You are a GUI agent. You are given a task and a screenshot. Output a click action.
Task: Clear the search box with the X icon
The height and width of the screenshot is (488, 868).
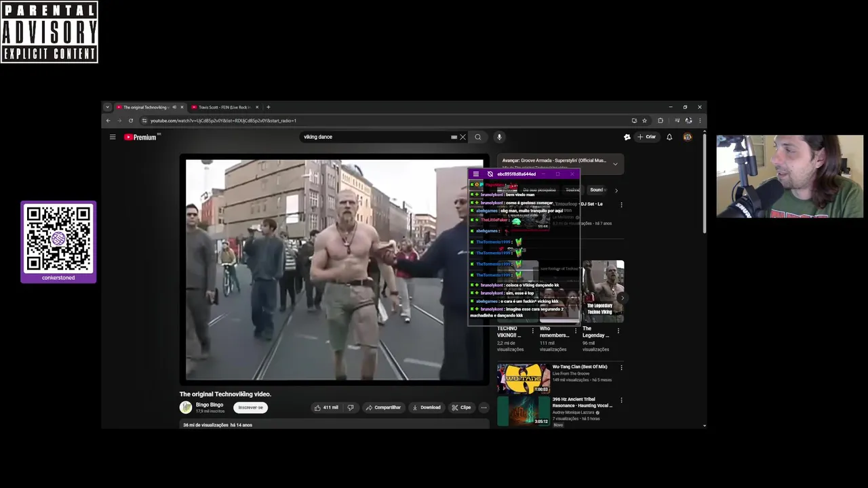(463, 137)
